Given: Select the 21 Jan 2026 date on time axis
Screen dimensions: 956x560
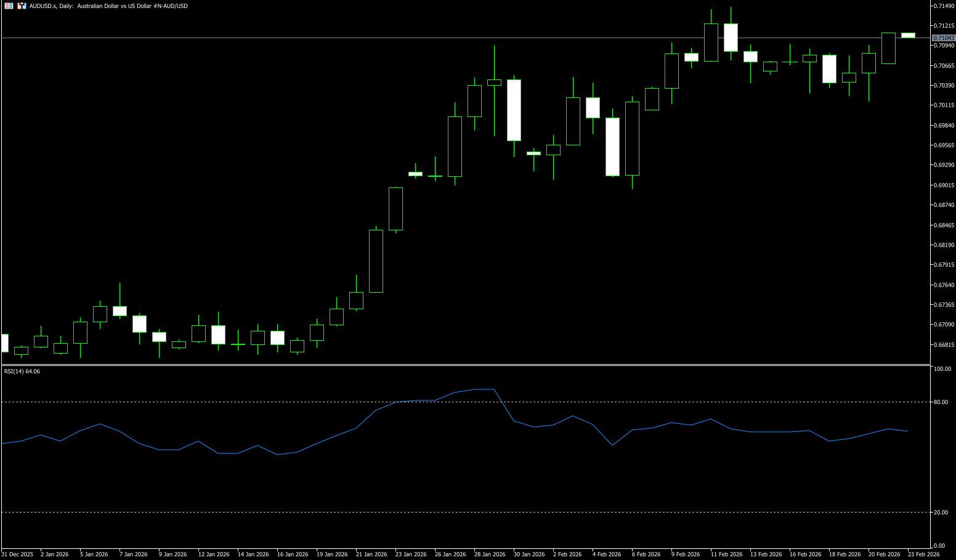Looking at the screenshot, I should [371, 554].
